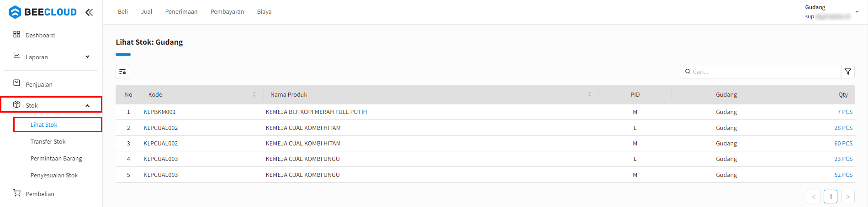
Task: Click the Penjualan bag icon
Action: tap(17, 83)
